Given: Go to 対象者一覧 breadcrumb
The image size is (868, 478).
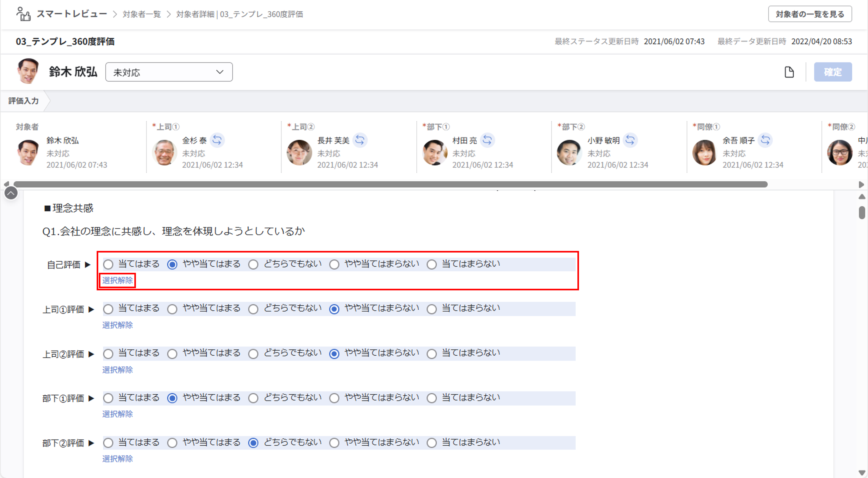Looking at the screenshot, I should (x=141, y=14).
